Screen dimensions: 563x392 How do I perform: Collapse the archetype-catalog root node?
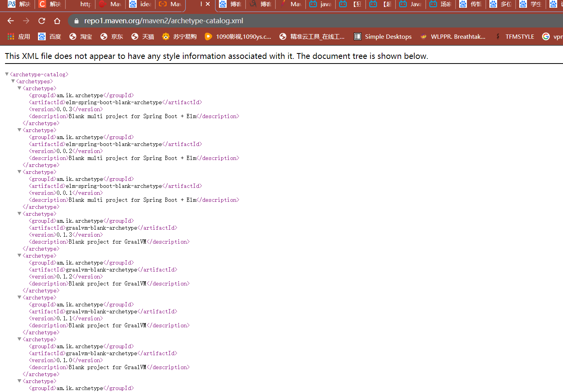[7, 74]
